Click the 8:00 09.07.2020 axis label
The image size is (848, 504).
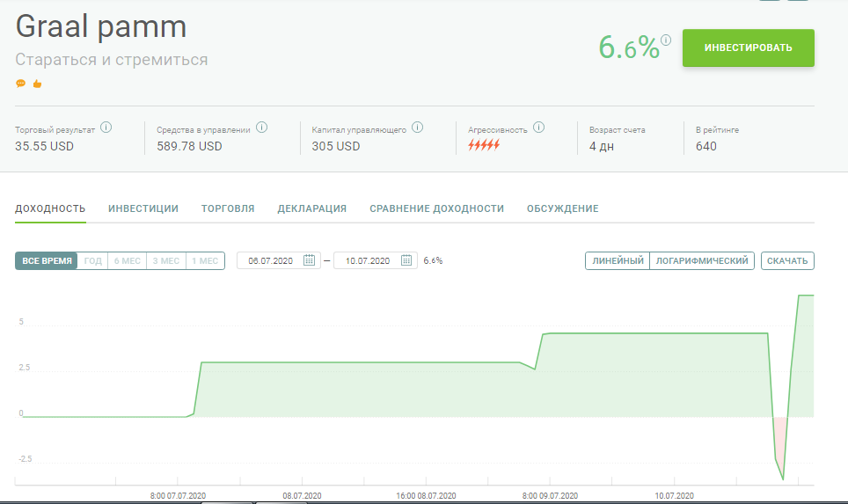(550, 495)
